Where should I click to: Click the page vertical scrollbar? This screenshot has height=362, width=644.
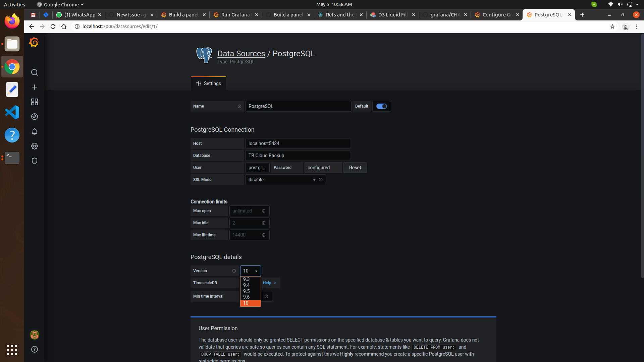point(642,156)
